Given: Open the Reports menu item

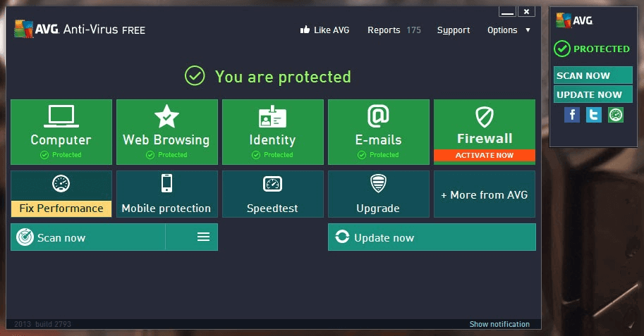Looking at the screenshot, I should [x=394, y=30].
